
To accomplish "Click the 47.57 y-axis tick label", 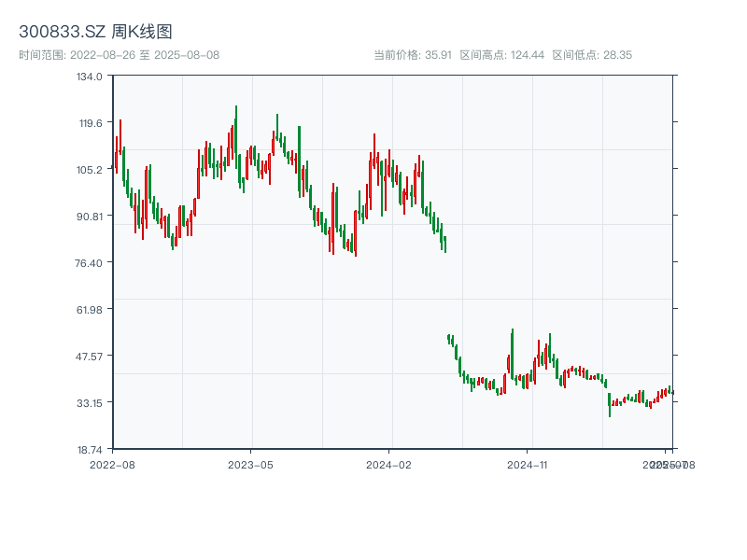I will pyautogui.click(x=90, y=357).
